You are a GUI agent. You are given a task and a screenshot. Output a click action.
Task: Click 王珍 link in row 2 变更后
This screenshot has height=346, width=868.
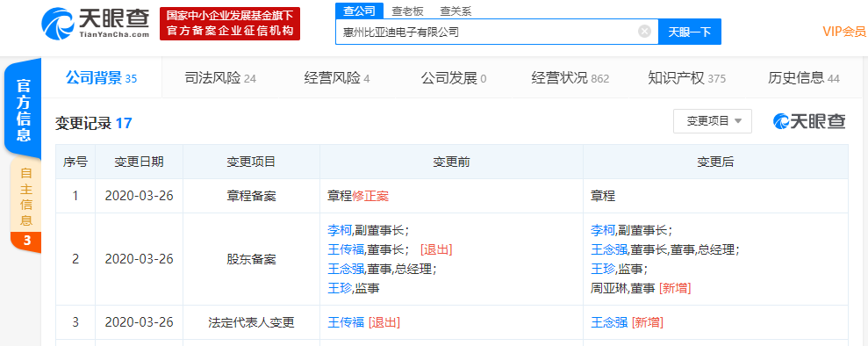604,269
